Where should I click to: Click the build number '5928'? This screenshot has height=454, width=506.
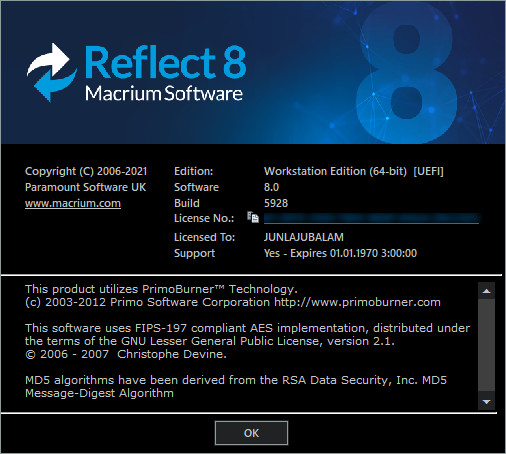(x=276, y=203)
